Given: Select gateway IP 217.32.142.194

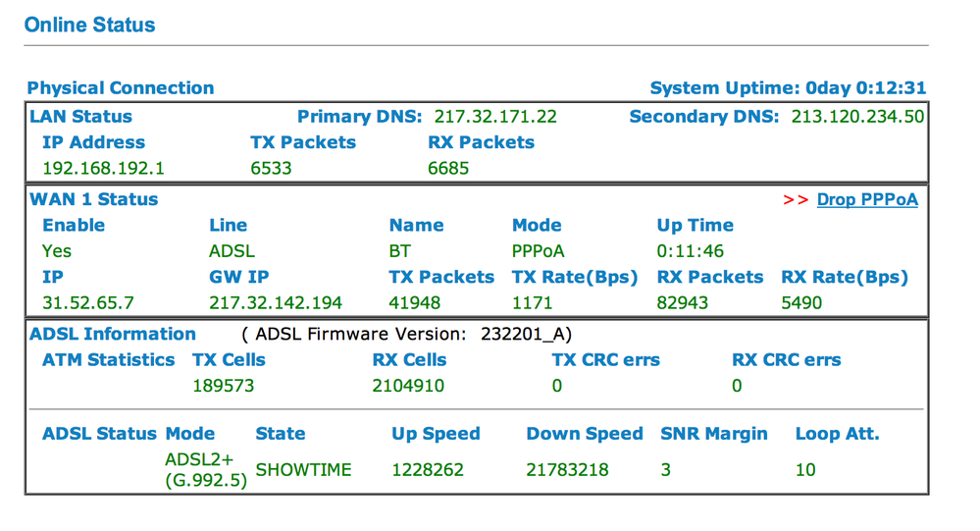Looking at the screenshot, I should point(276,303).
